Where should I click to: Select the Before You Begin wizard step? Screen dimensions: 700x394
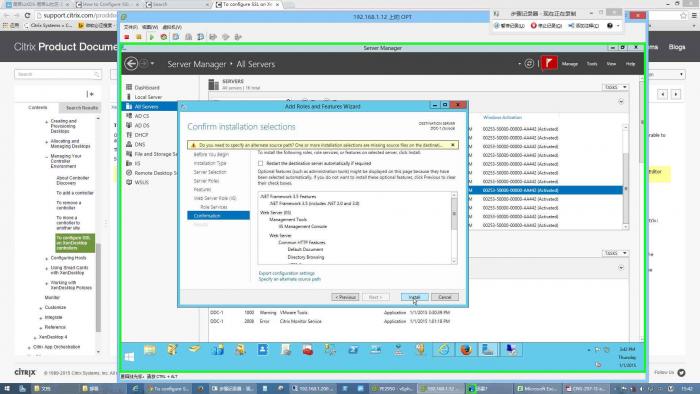(x=211, y=154)
